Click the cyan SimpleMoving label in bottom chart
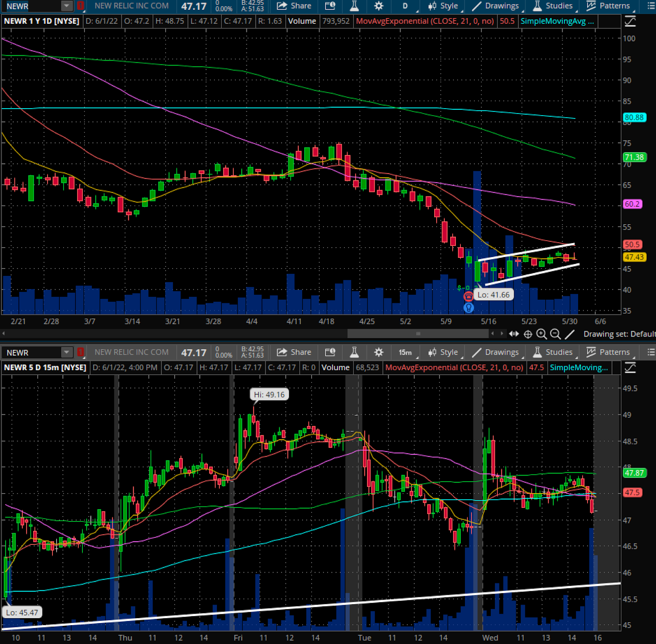Viewport: 656px width, 644px height. pos(579,367)
